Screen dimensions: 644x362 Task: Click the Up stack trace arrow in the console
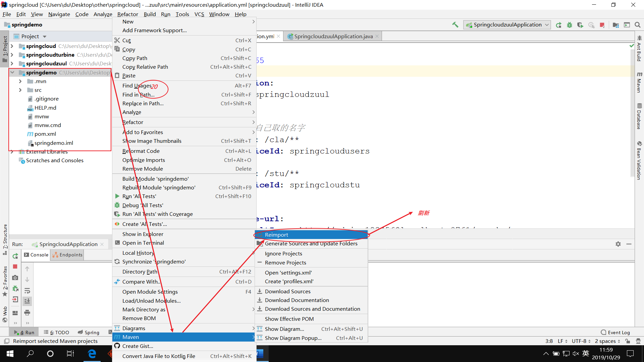[27, 269]
